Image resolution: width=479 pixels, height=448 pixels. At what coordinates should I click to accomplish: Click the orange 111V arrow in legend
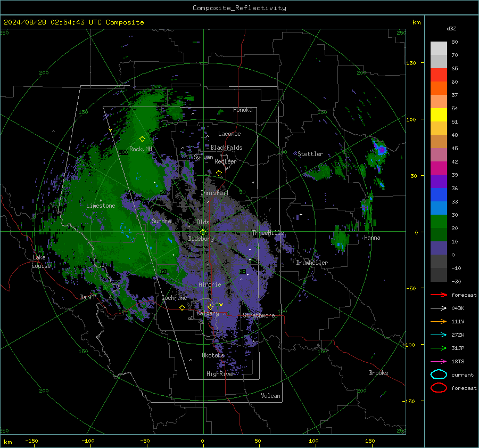pyautogui.click(x=439, y=321)
